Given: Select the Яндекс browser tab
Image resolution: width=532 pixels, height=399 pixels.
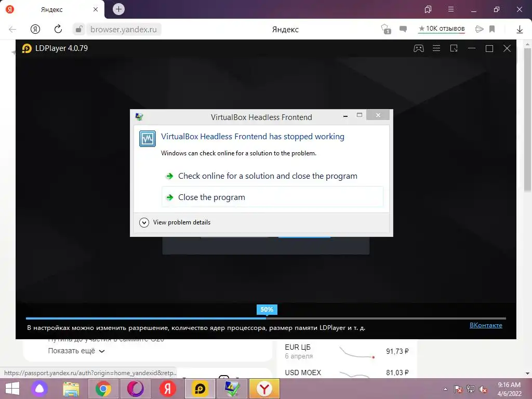Looking at the screenshot, I should 52,9.
